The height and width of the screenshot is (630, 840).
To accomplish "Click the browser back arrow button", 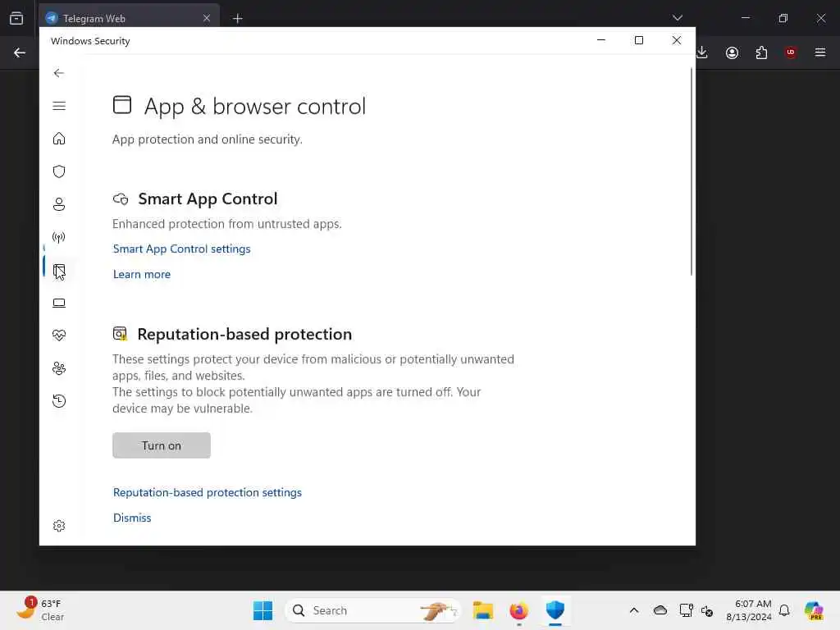I will [x=20, y=52].
